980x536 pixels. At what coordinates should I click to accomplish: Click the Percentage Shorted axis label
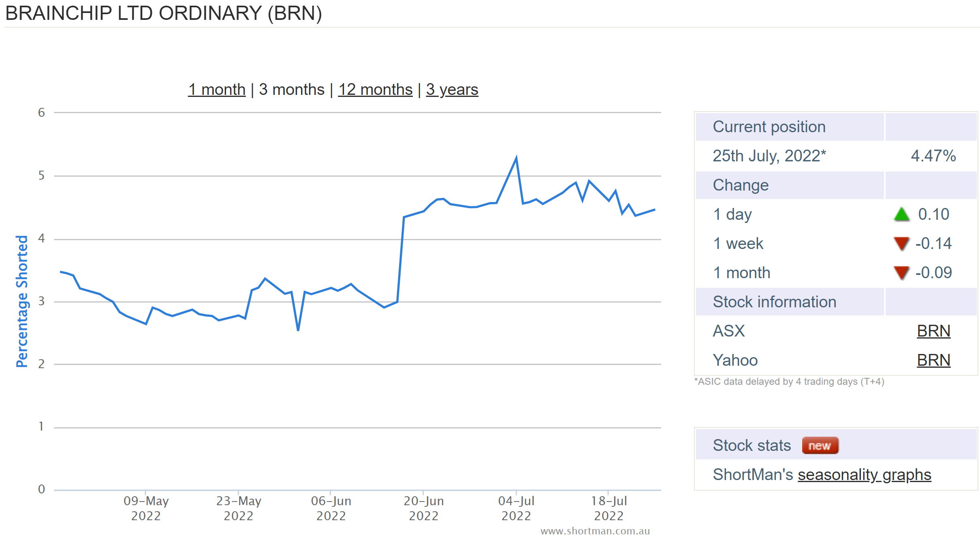click(22, 301)
